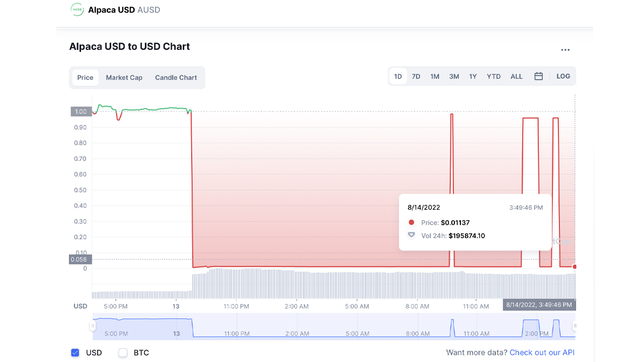Select the 1D time range

click(398, 76)
